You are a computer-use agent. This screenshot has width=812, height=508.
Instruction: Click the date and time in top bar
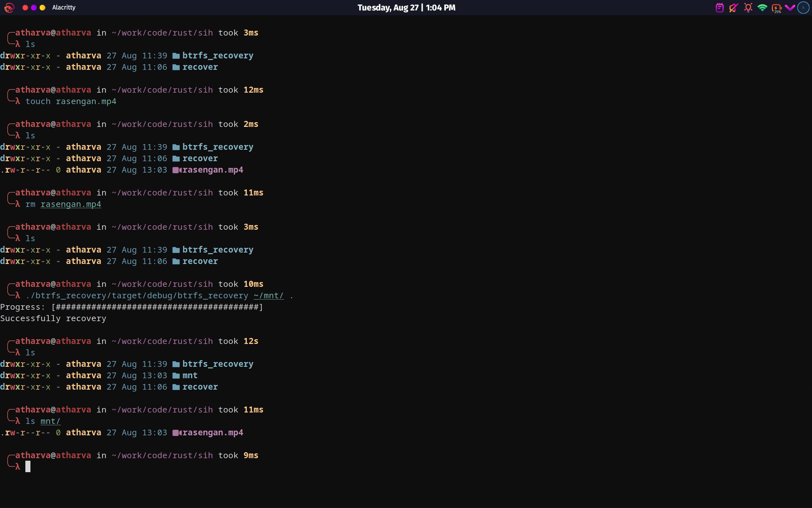(406, 7)
